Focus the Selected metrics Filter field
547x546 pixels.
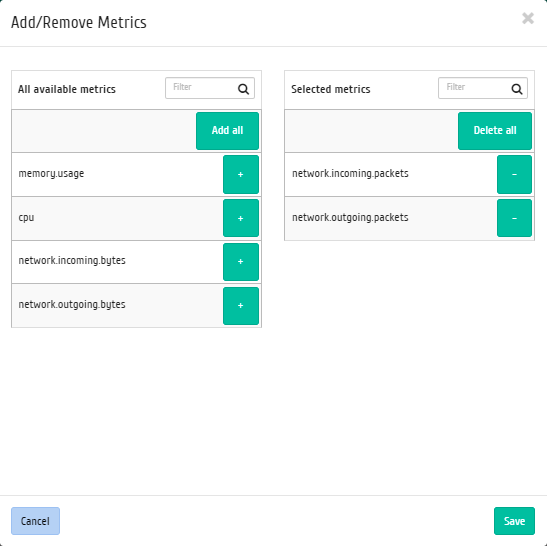coord(483,88)
